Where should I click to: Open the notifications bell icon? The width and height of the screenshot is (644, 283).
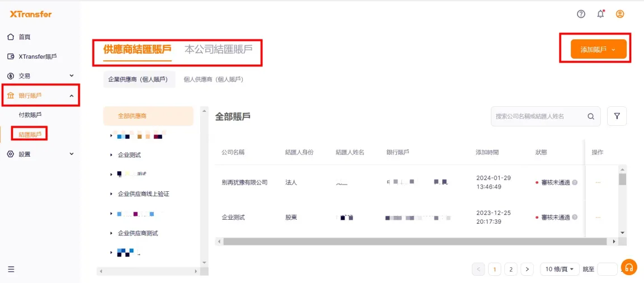(x=600, y=14)
